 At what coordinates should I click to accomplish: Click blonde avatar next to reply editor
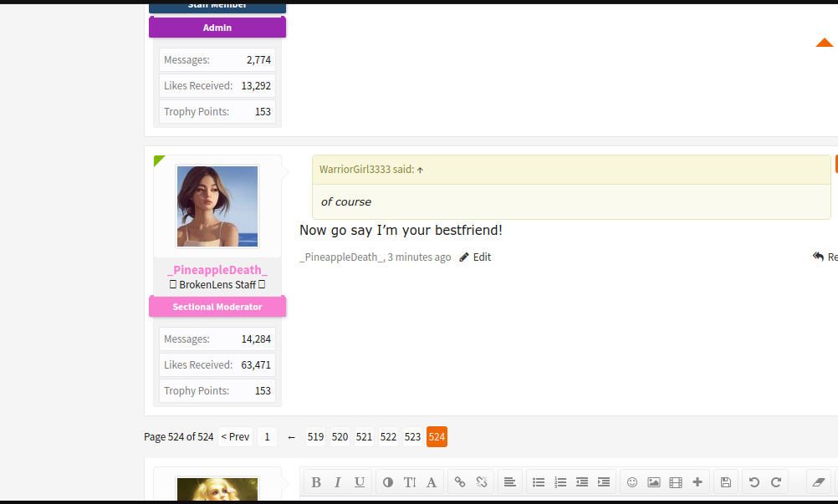(217, 489)
